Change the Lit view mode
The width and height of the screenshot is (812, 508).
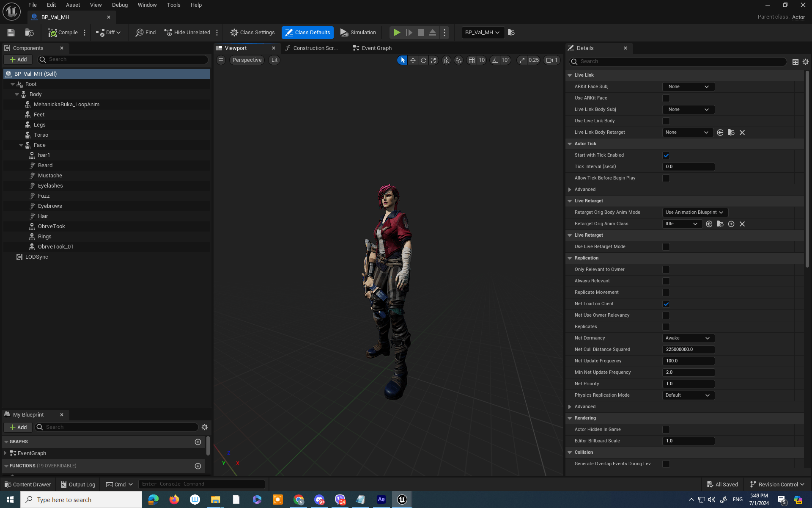274,60
